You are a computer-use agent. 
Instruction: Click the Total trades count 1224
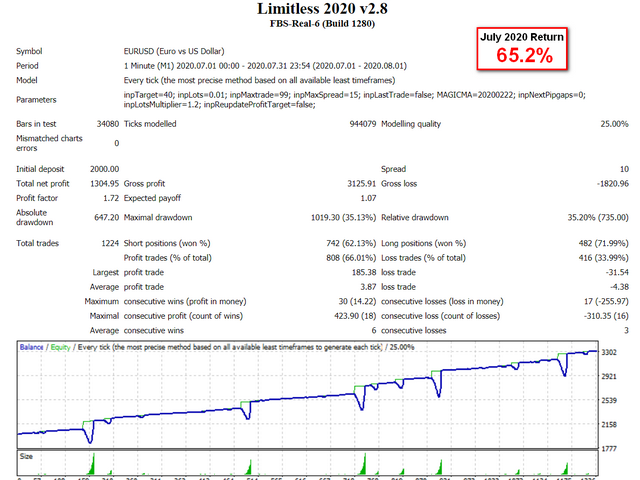click(x=107, y=243)
